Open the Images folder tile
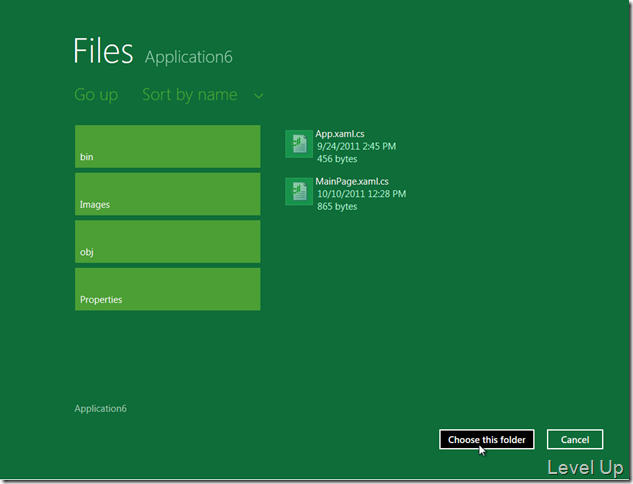This screenshot has width=633, height=484. point(168,194)
